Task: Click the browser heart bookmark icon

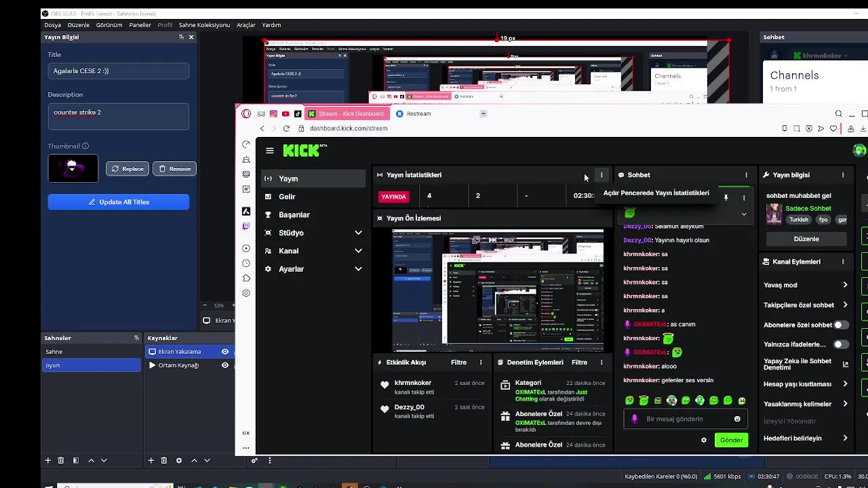Action: [833, 128]
